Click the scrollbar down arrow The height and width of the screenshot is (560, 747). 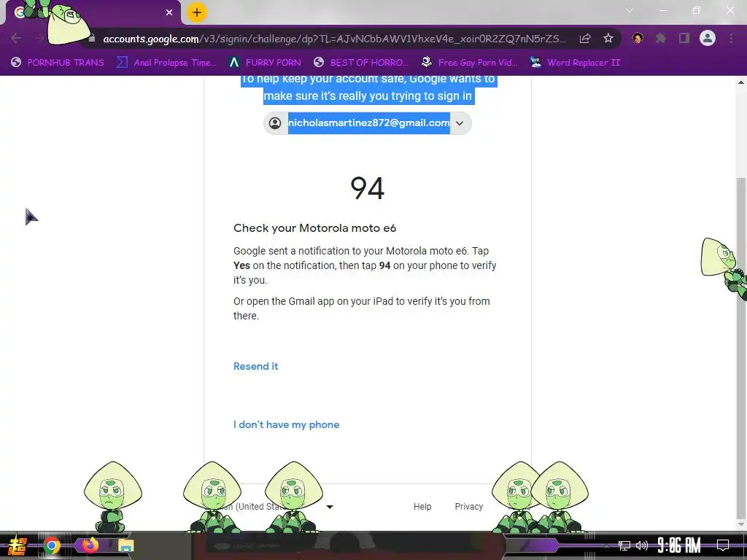[741, 524]
